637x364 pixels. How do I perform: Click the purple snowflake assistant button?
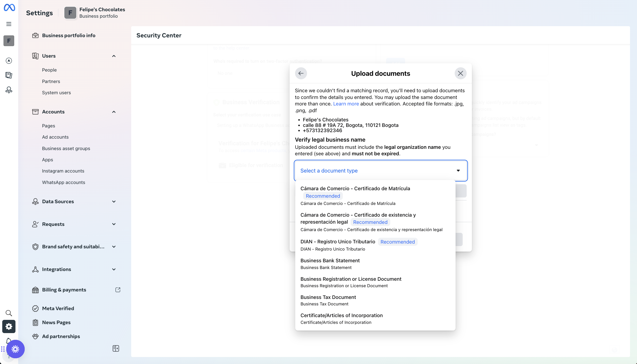click(15, 349)
